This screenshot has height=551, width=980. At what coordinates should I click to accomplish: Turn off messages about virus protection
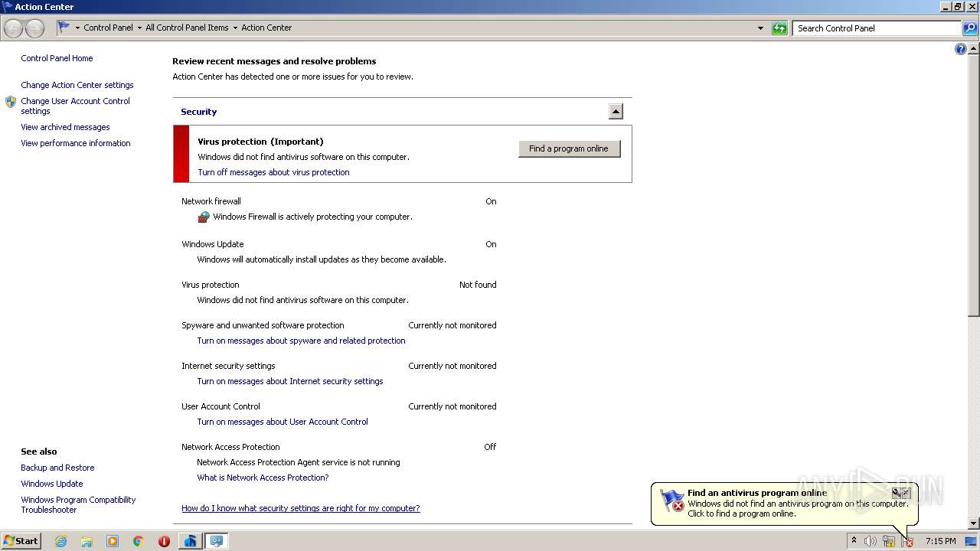pos(273,172)
